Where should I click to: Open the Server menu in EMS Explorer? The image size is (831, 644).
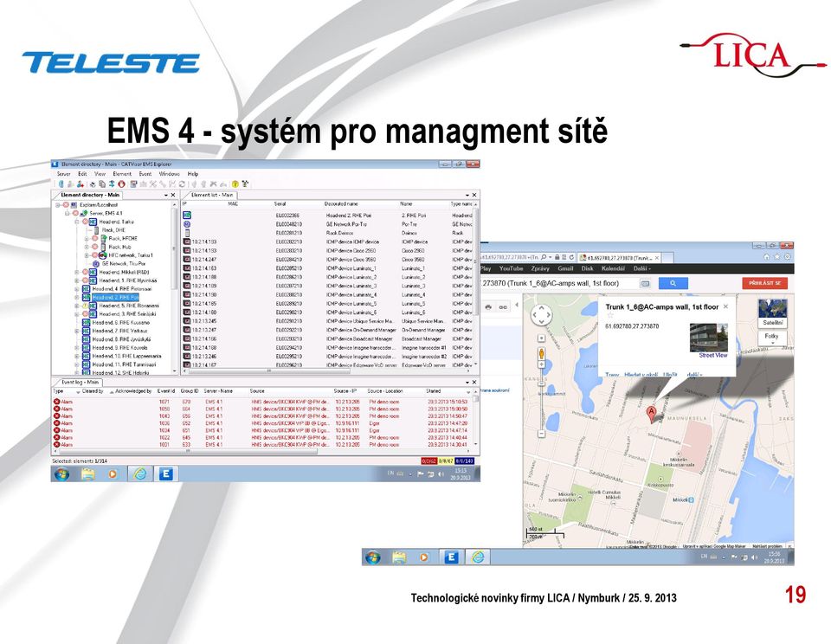(63, 174)
